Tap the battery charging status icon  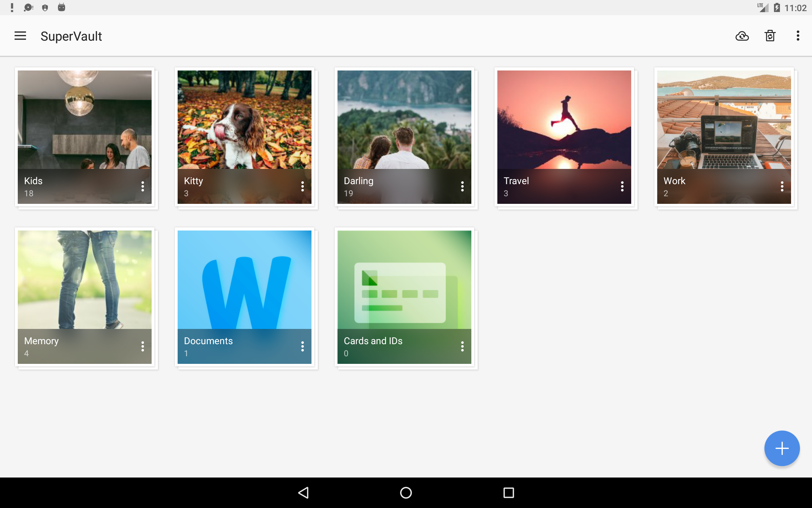[x=777, y=7]
